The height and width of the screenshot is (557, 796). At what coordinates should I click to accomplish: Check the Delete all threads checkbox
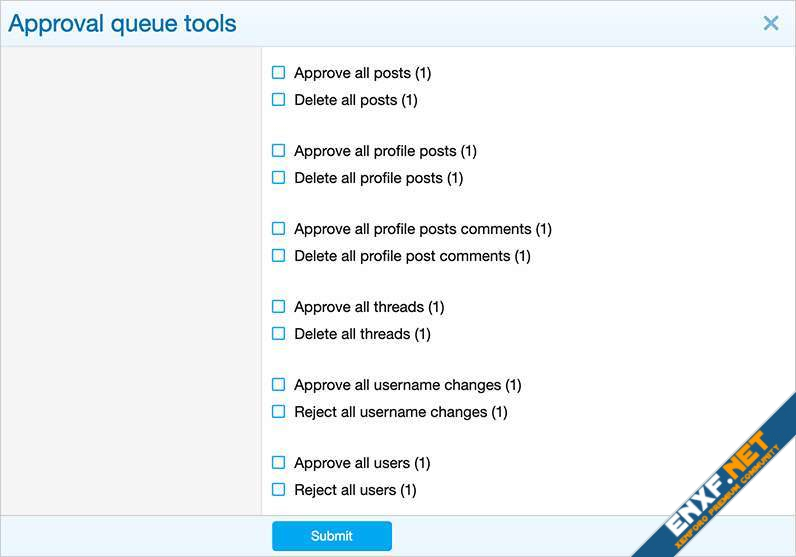(x=279, y=334)
